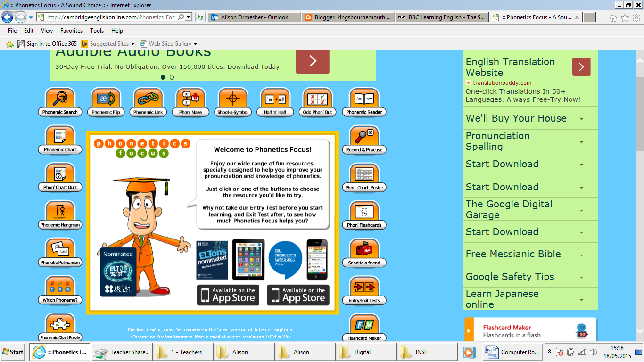Expand the Free Messianic Bible entry
Viewport: 644px width, 362px height.
[x=530, y=254]
